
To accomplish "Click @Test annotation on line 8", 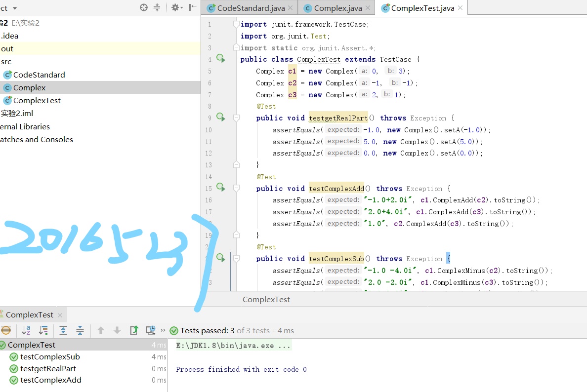I will click(266, 107).
